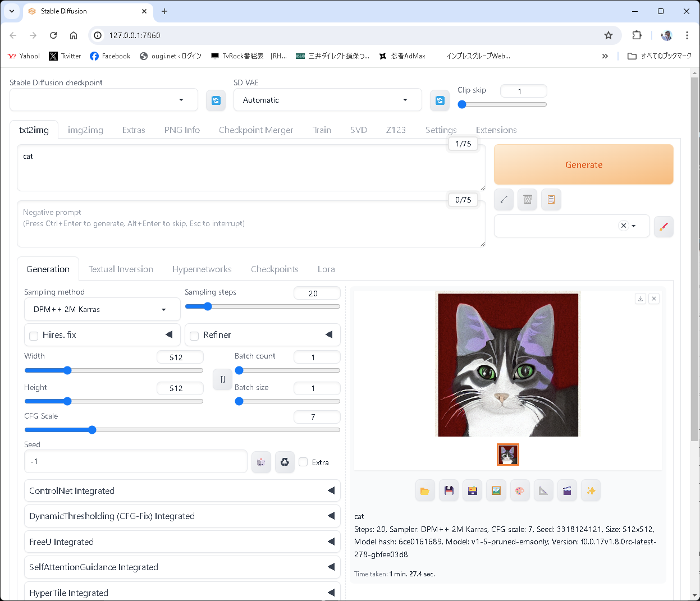Image resolution: width=700 pixels, height=601 pixels.
Task: Refresh the Stable Diffusion checkpoint list
Action: (x=216, y=100)
